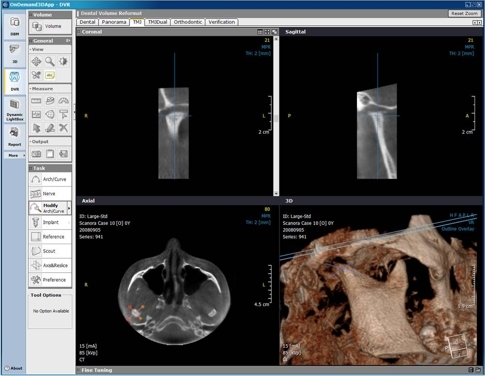Select the text note arrow tool

tap(63, 114)
